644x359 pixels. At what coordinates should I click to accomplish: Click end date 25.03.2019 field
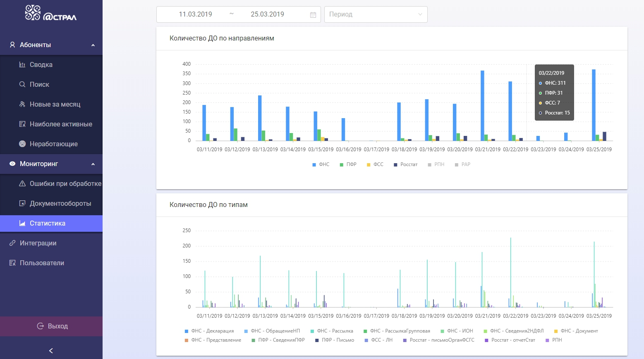267,14
